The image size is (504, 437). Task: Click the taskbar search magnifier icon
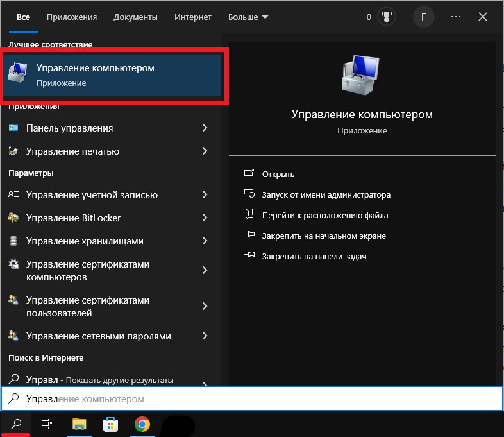point(17,424)
